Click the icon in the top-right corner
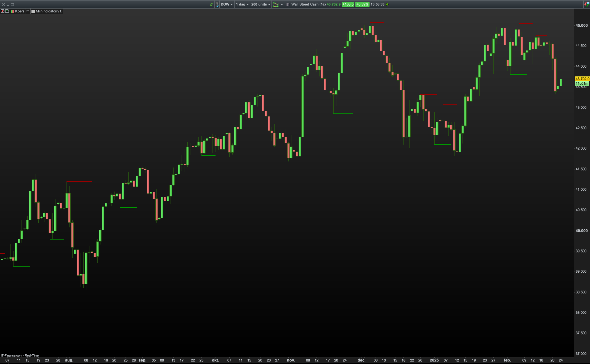590x364 pixels. (587, 4)
